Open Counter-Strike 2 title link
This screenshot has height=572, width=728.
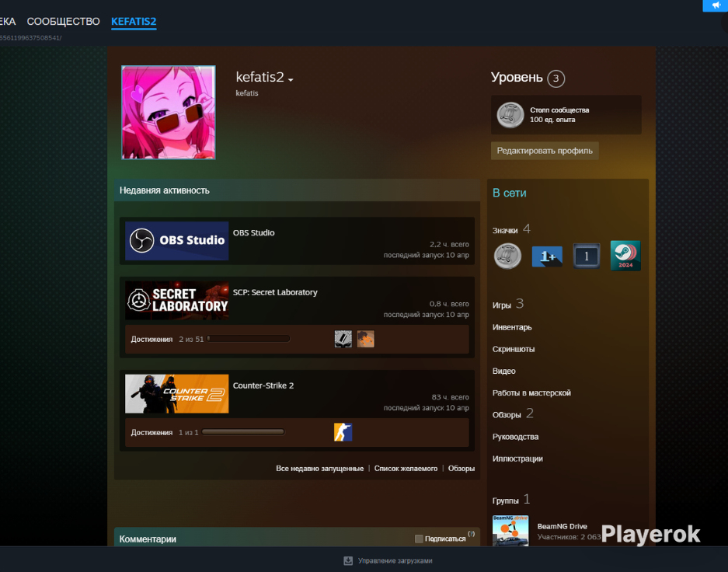click(263, 385)
